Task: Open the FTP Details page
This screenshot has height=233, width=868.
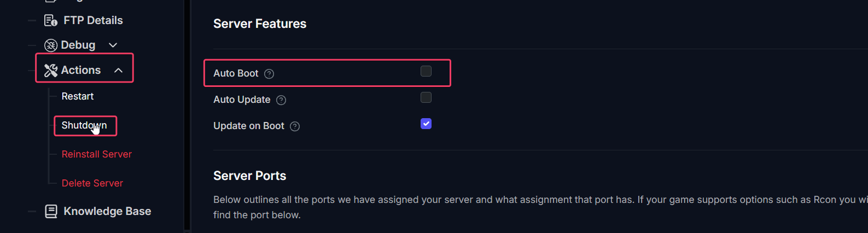Action: (93, 20)
